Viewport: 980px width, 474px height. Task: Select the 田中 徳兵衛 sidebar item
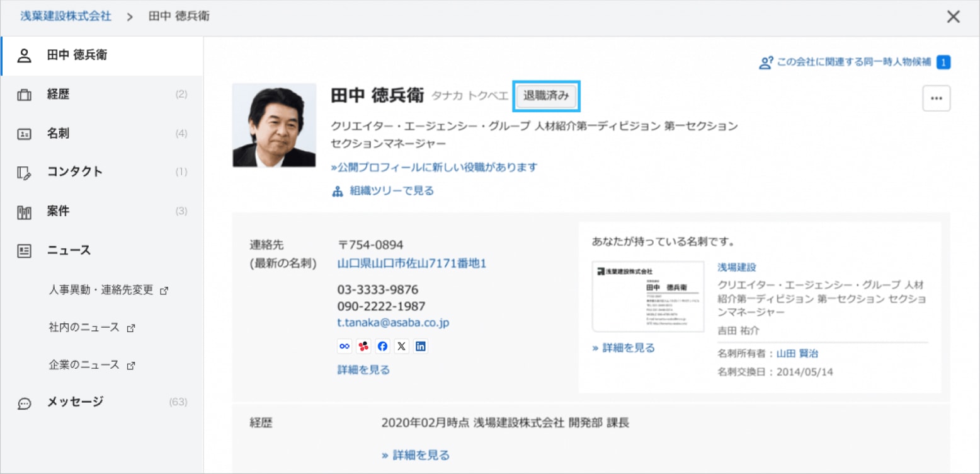(102, 55)
